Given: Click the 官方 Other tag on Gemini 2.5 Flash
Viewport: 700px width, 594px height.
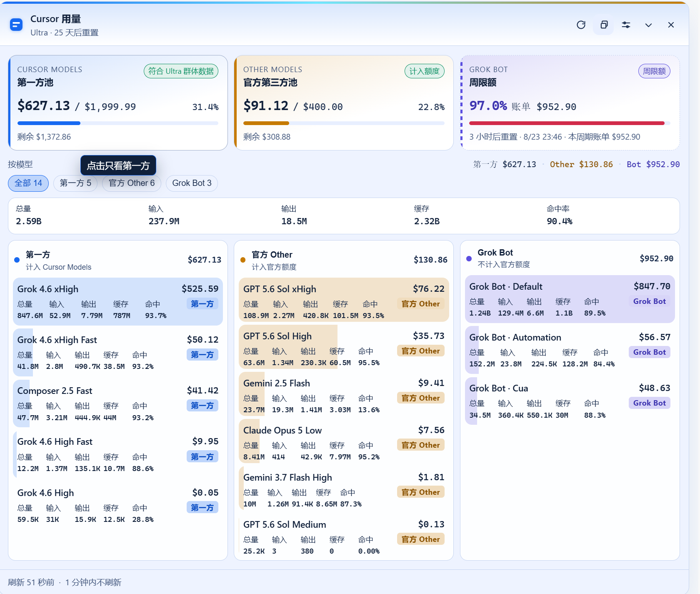Looking at the screenshot, I should [421, 398].
